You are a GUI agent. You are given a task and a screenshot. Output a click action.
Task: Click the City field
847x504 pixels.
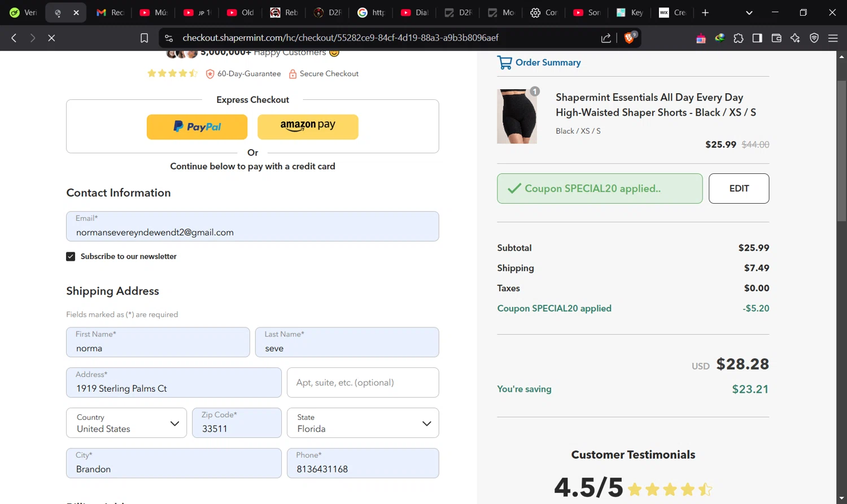click(174, 463)
